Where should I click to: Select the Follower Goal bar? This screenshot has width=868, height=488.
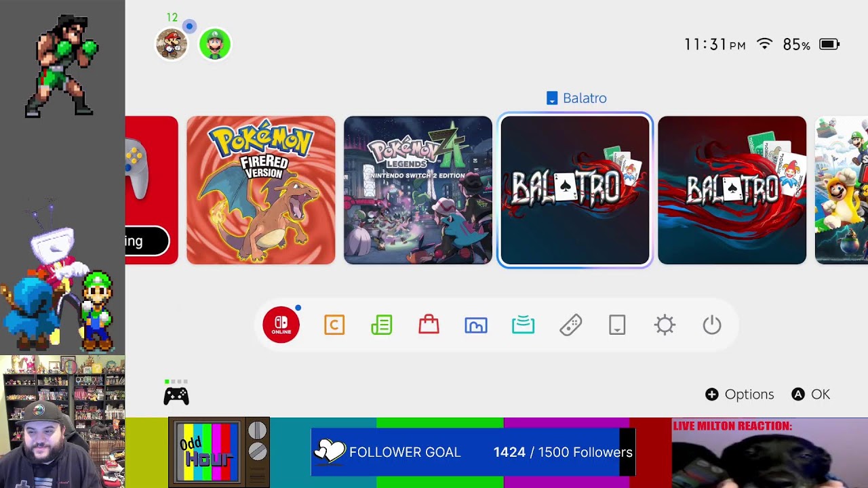click(x=473, y=452)
